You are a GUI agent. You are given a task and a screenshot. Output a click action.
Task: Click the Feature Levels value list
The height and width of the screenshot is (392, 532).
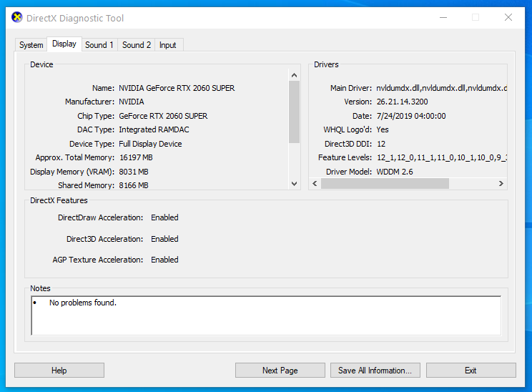[442, 157]
